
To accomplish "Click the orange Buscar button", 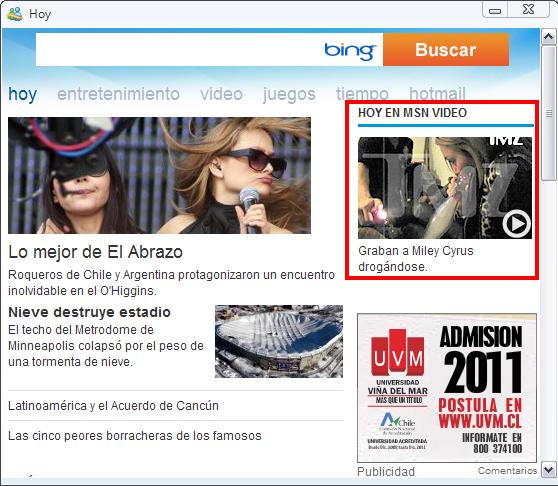I will coord(446,49).
